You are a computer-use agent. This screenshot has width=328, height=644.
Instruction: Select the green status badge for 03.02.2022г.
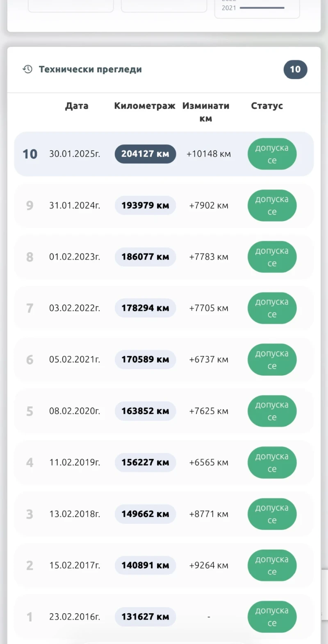[x=272, y=308]
